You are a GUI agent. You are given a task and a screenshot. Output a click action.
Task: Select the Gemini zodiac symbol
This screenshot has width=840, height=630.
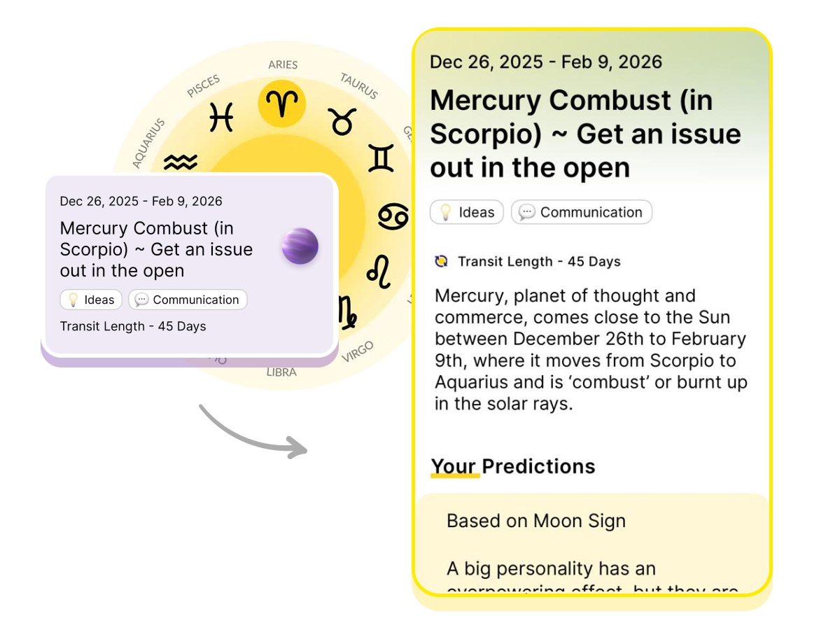click(381, 158)
